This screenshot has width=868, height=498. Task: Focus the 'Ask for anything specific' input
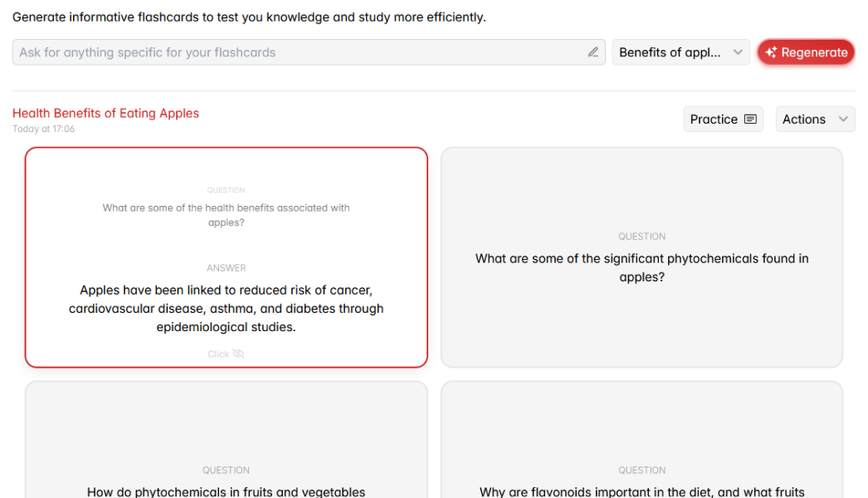click(x=299, y=52)
